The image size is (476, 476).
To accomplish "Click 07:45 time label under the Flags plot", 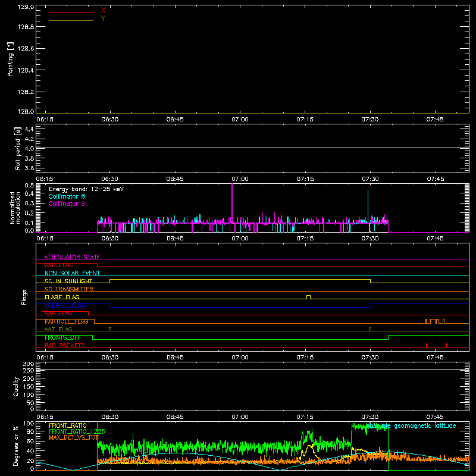I will click(435, 358).
